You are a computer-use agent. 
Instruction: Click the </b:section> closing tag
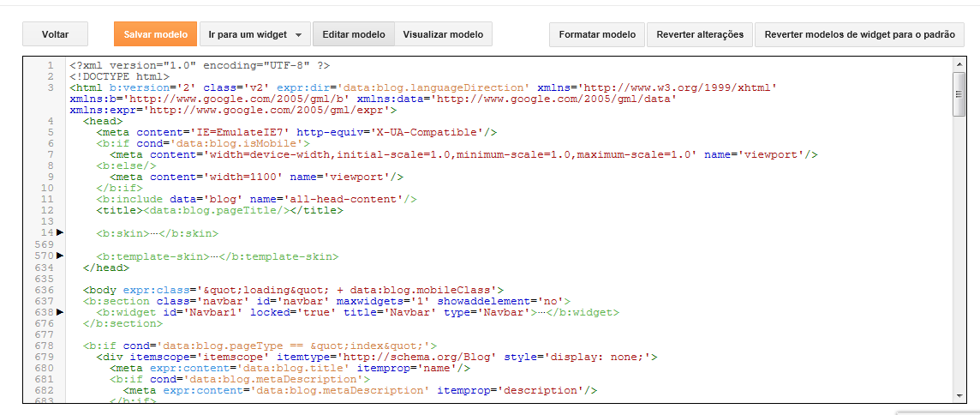point(122,323)
